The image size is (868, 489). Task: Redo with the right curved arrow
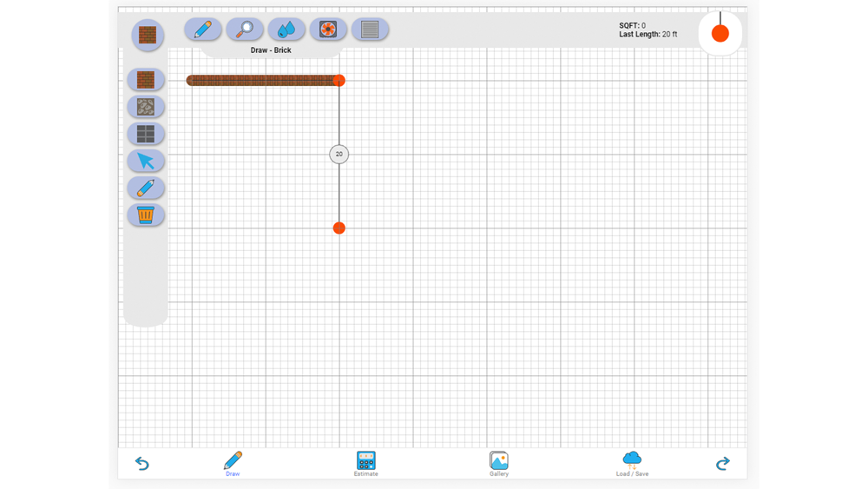(722, 463)
